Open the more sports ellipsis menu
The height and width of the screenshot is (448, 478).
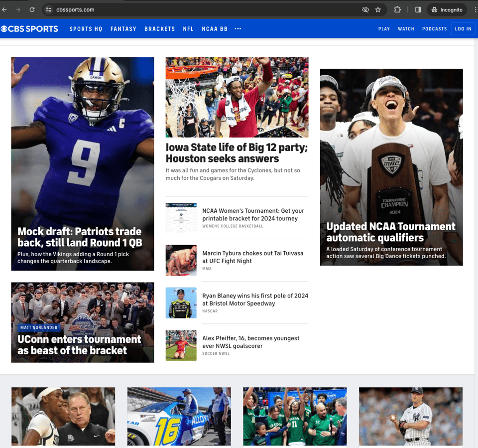238,28
